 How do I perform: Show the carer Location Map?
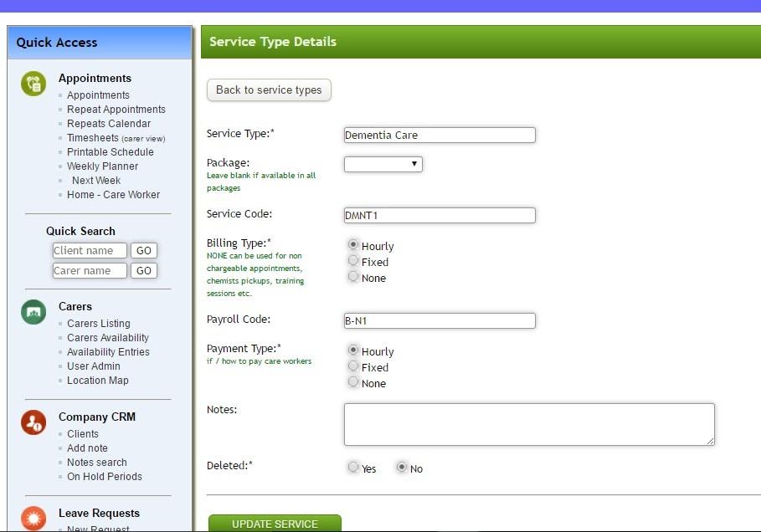pyautogui.click(x=98, y=380)
